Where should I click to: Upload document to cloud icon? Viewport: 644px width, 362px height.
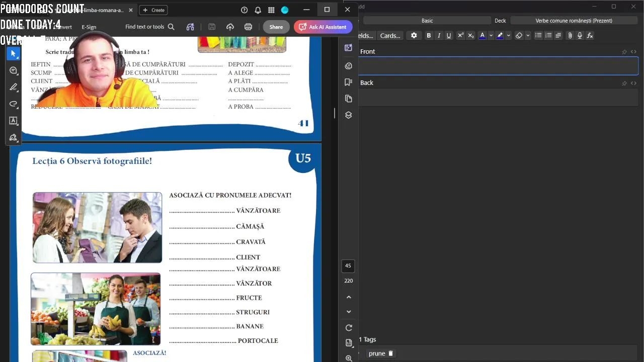[x=230, y=27]
